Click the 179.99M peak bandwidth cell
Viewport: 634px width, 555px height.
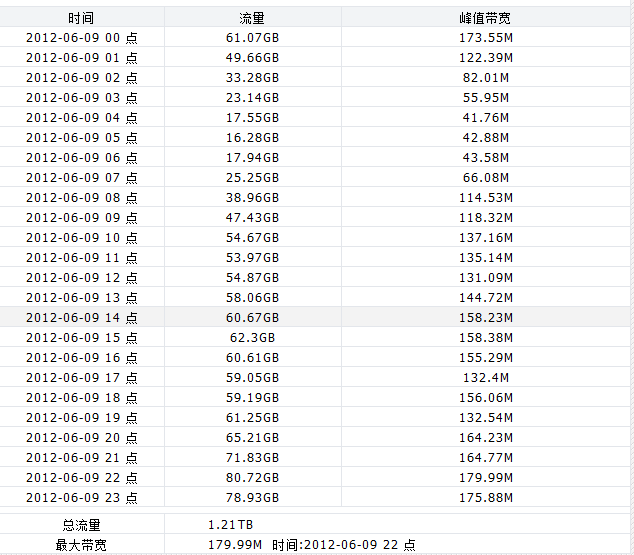pyautogui.click(x=486, y=478)
